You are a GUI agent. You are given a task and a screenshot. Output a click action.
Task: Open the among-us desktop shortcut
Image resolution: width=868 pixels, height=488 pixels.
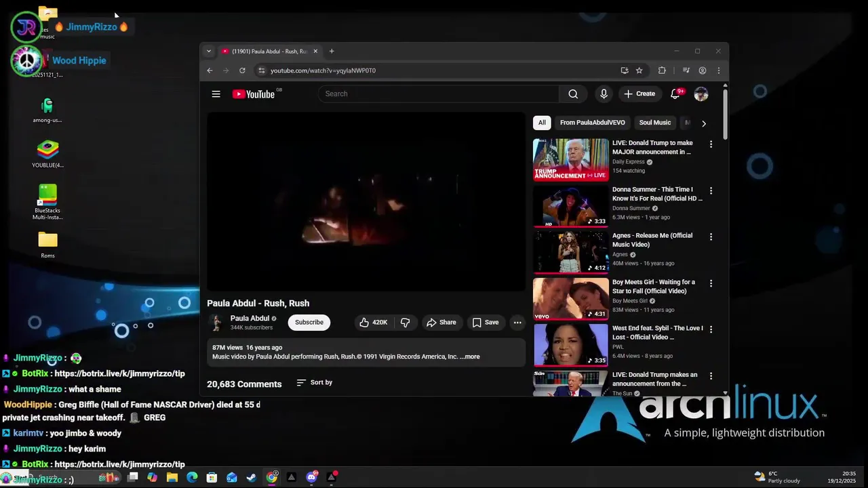pyautogui.click(x=47, y=110)
